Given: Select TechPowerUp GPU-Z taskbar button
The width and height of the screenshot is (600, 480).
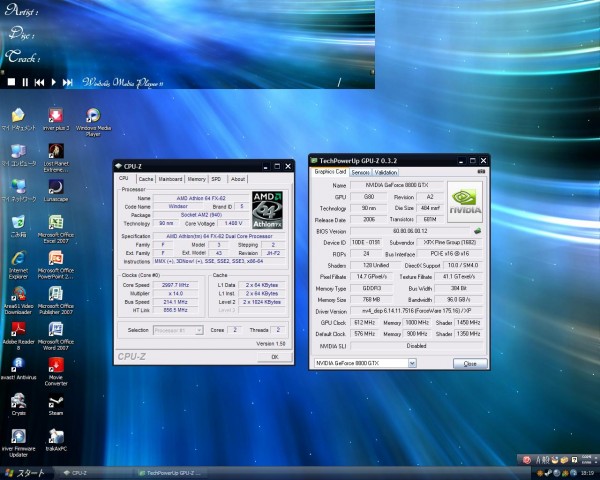Looking at the screenshot, I should pyautogui.click(x=171, y=473).
